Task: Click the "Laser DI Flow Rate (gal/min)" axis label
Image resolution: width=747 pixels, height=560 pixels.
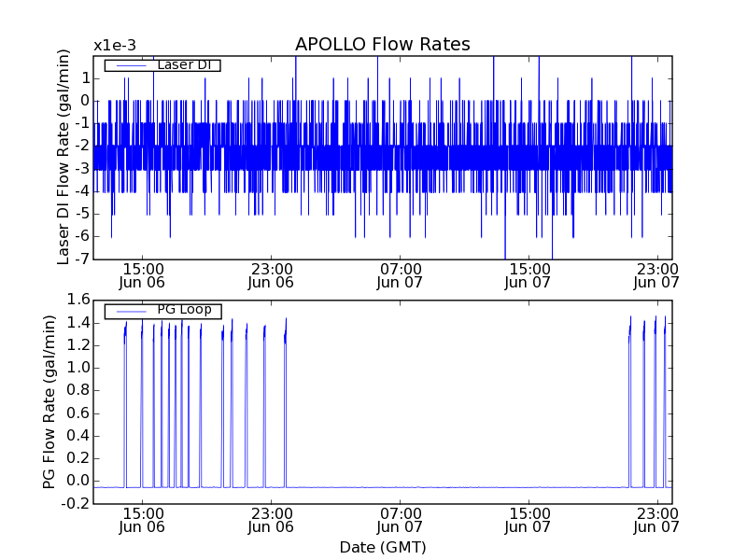Action: click(x=64, y=156)
